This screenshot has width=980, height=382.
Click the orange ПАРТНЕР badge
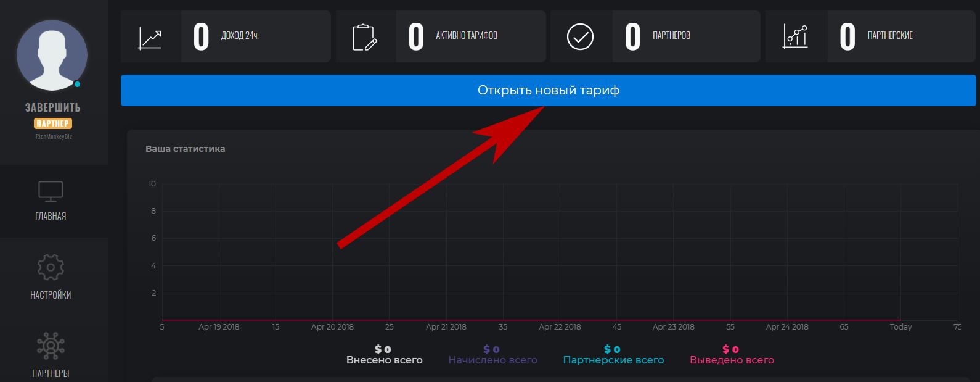53,123
